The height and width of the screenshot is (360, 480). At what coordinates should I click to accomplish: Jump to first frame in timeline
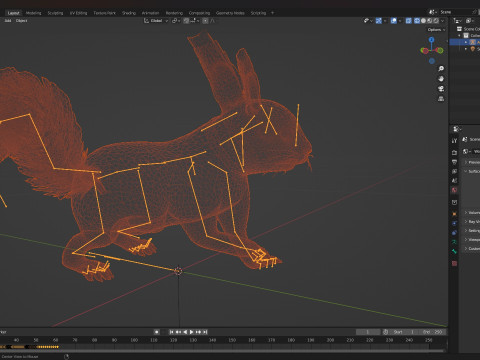pyautogui.click(x=171, y=332)
